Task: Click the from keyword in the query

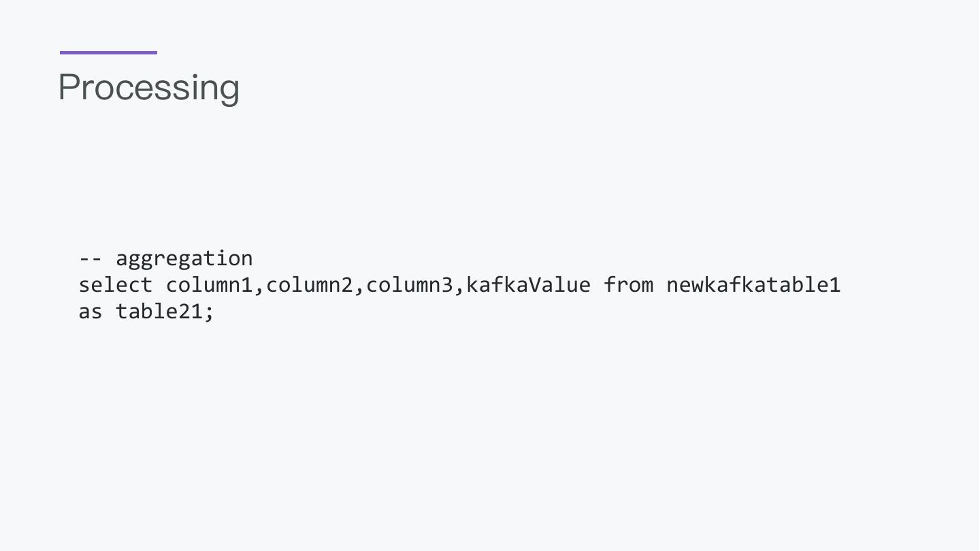Action: [628, 285]
